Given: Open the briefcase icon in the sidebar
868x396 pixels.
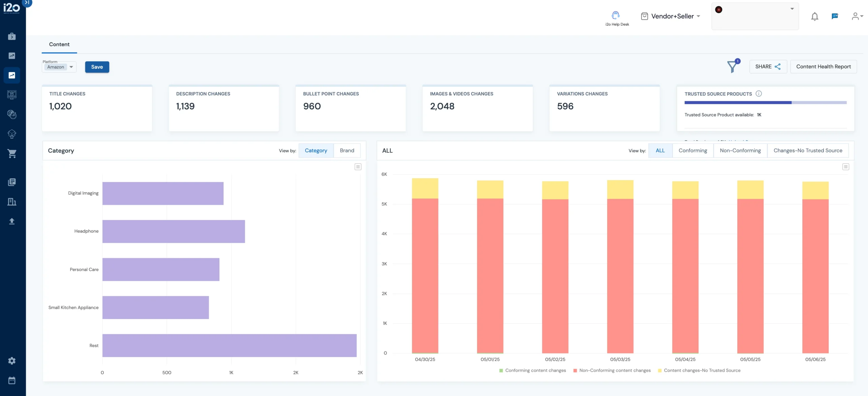Looking at the screenshot, I should tap(12, 36).
